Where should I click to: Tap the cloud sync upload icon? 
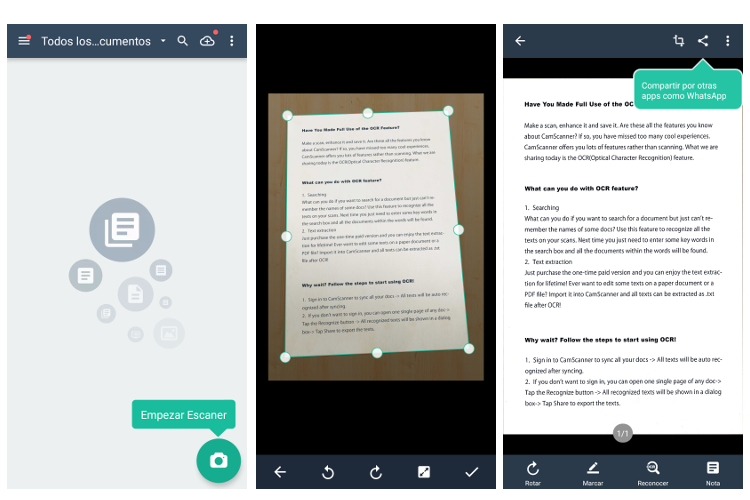[x=208, y=41]
